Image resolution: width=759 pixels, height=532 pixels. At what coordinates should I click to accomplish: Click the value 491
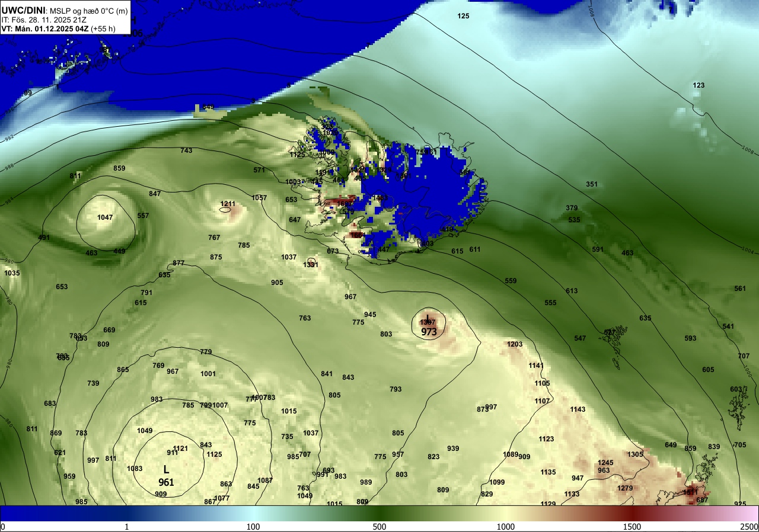pos(44,238)
